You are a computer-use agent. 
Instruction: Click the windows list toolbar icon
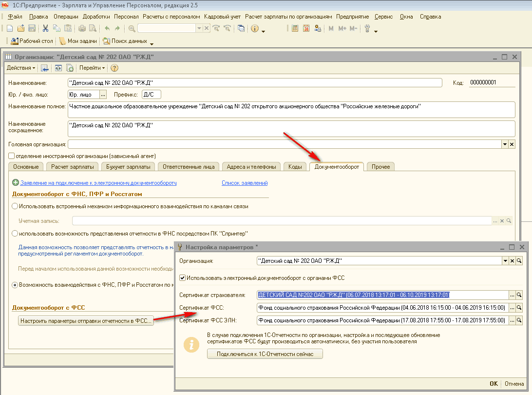pyautogui.click(x=241, y=29)
